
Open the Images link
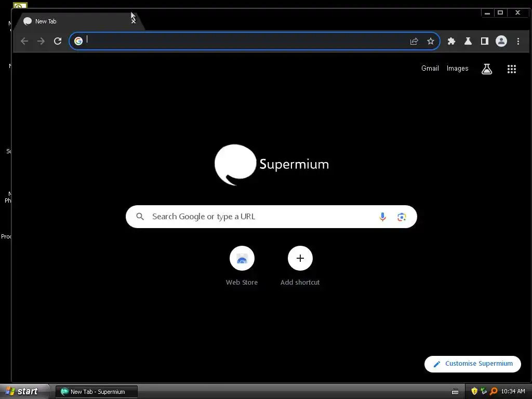457,68
